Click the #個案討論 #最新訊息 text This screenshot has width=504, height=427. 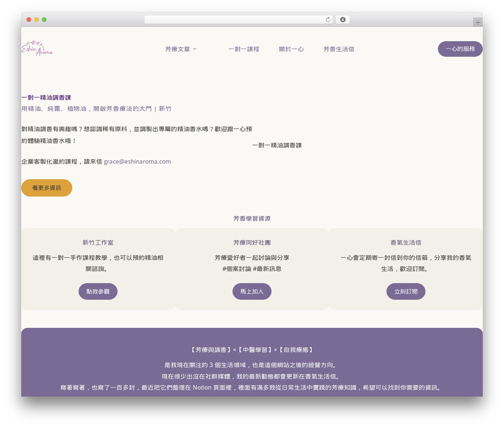coord(252,269)
